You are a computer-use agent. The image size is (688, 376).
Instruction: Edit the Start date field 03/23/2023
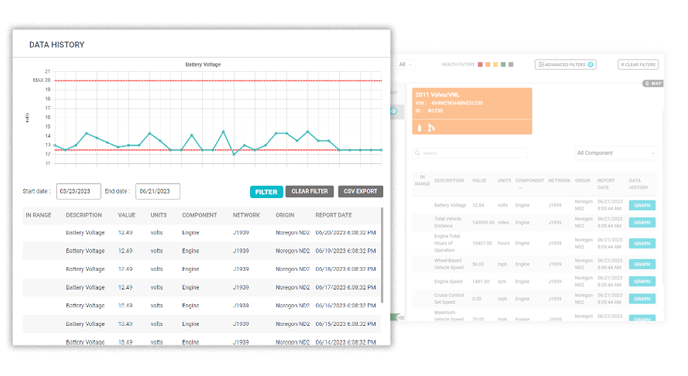pos(79,191)
